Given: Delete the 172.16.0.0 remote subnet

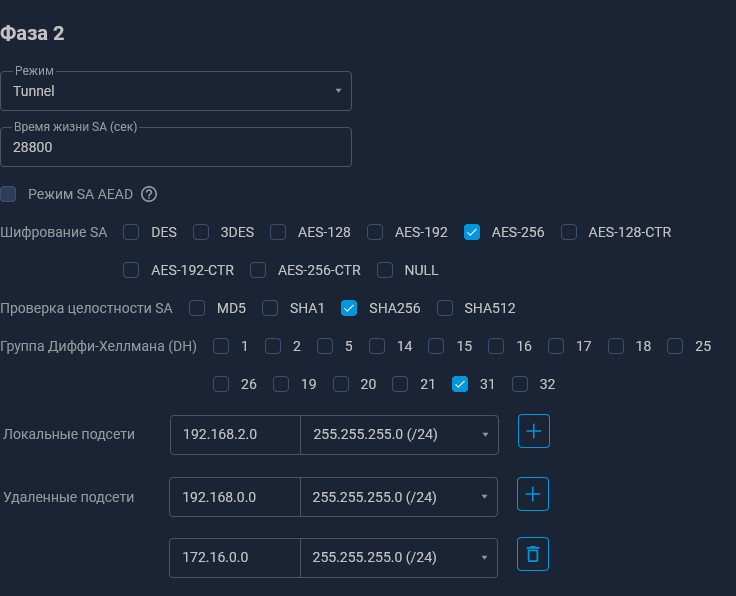Looking at the screenshot, I should click(x=533, y=554).
